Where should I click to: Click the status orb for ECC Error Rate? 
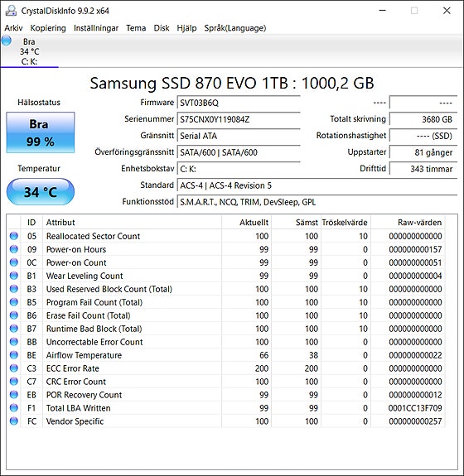point(14,368)
